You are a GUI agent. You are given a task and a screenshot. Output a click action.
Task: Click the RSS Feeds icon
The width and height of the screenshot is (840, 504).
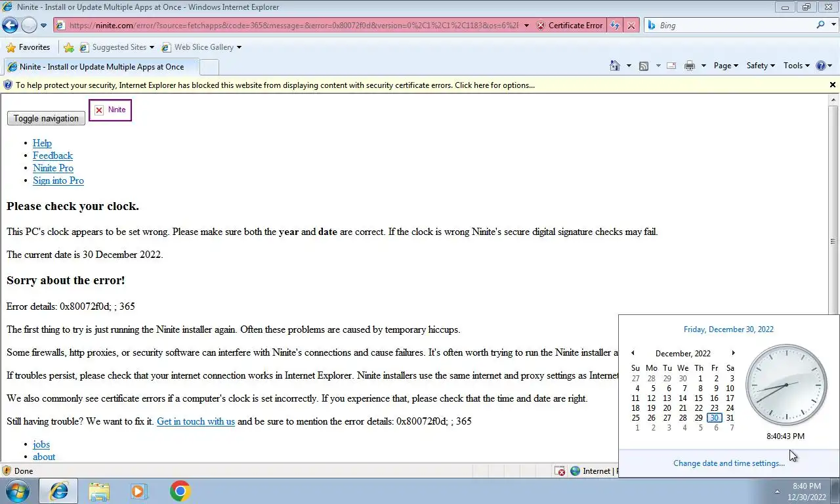(x=644, y=66)
